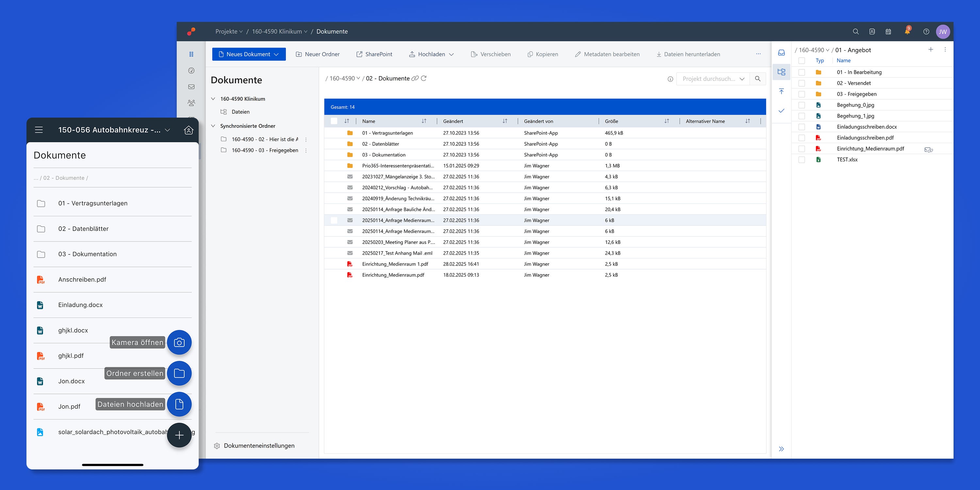Click the Ordner erstellen folder button
The image size is (980, 490).
pyautogui.click(x=179, y=373)
